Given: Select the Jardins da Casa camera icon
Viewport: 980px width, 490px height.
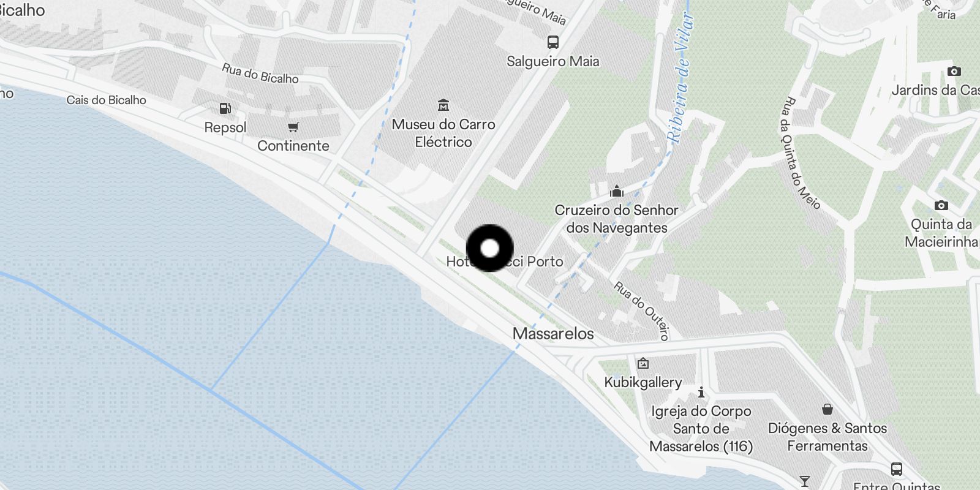Looking at the screenshot, I should point(954,71).
